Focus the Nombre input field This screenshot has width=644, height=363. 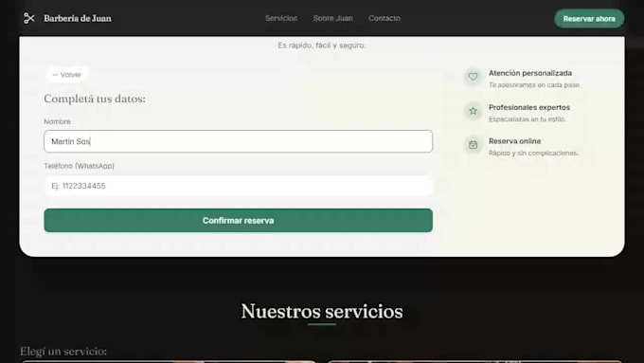[239, 141]
